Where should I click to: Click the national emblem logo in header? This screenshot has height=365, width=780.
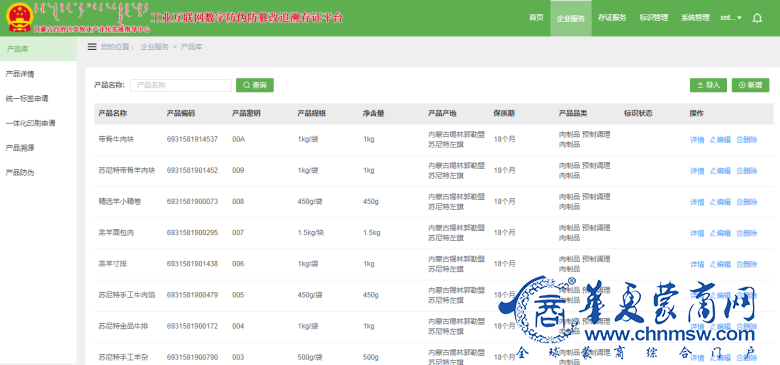pos(19,18)
